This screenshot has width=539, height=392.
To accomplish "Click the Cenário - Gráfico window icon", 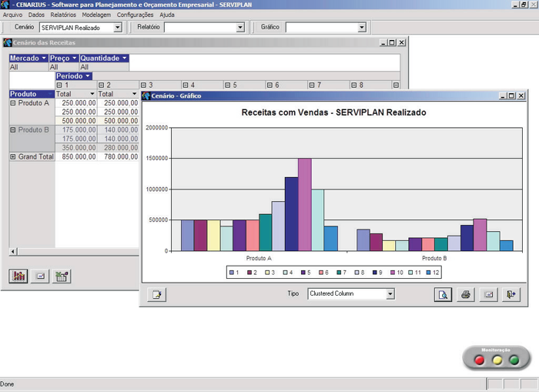I will (x=146, y=95).
